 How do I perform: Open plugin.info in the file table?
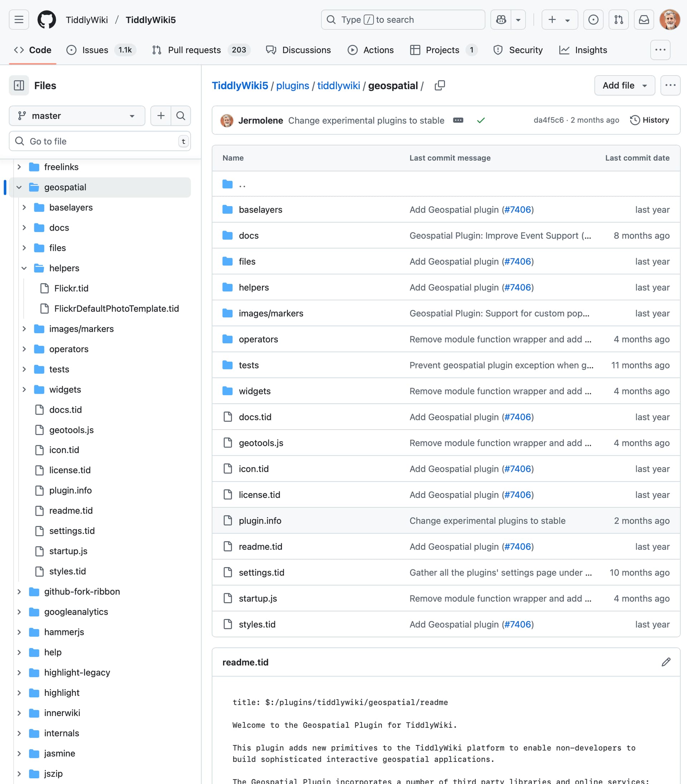(260, 521)
